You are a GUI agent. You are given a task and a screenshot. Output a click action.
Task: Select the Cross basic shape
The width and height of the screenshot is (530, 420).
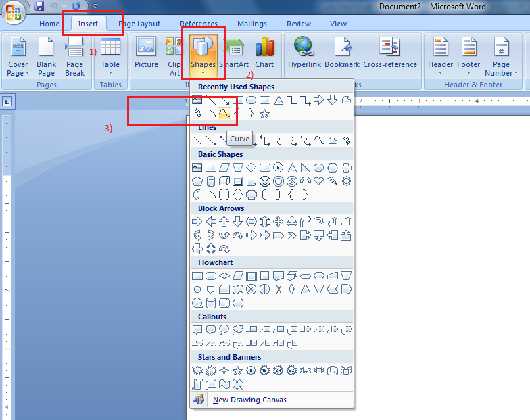point(346,168)
